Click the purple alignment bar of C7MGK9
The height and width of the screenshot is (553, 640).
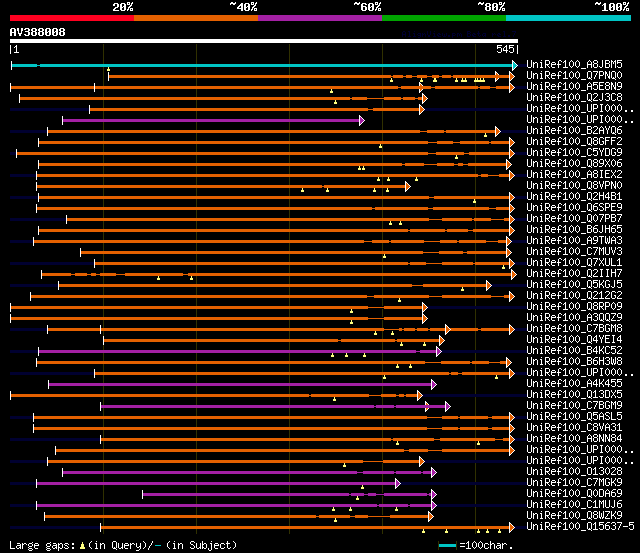point(218,484)
